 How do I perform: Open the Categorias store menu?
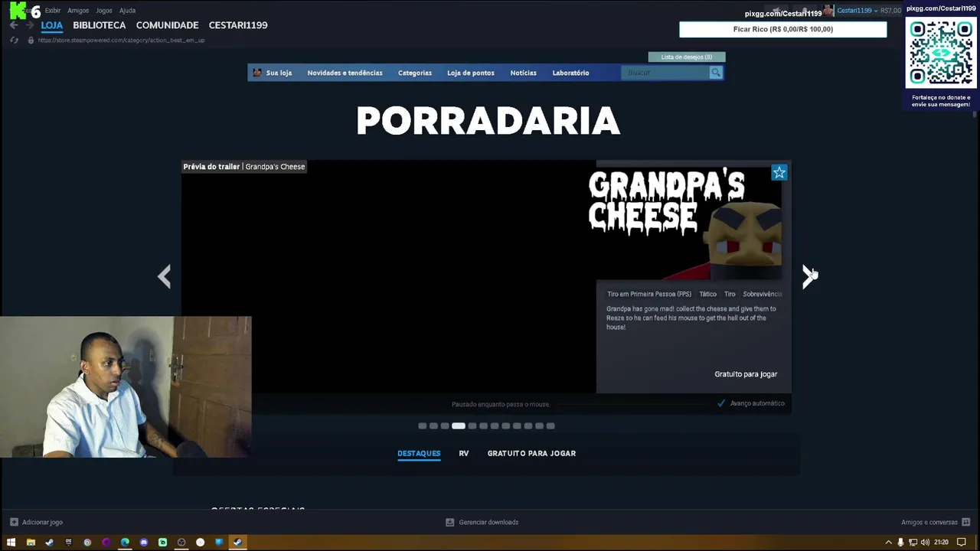pos(415,73)
